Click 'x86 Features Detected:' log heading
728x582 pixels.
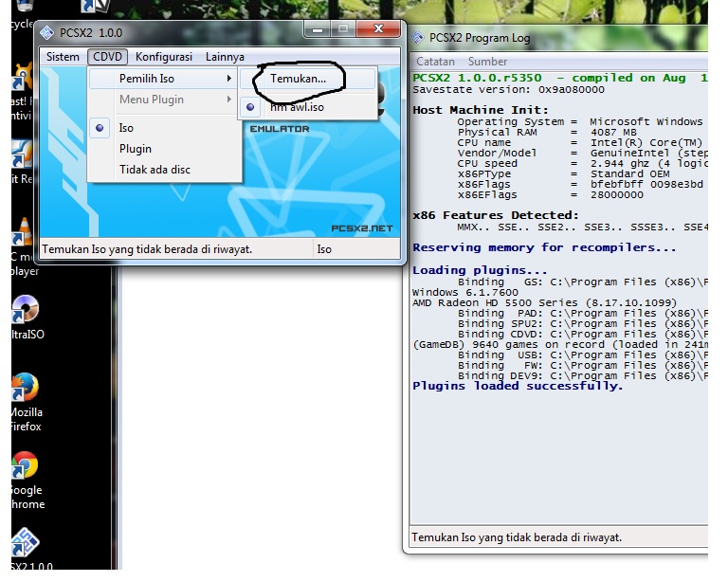click(496, 215)
